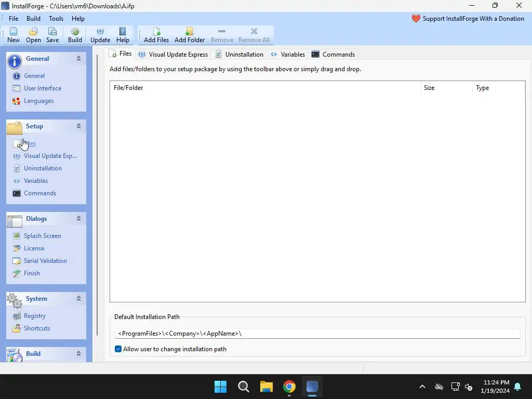Open the Help menu
The image size is (532, 399).
(78, 19)
